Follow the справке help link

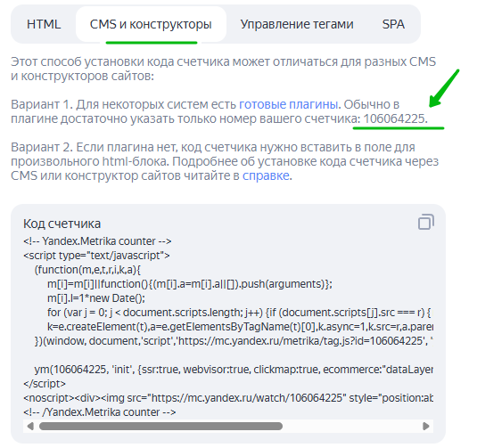[x=266, y=175]
